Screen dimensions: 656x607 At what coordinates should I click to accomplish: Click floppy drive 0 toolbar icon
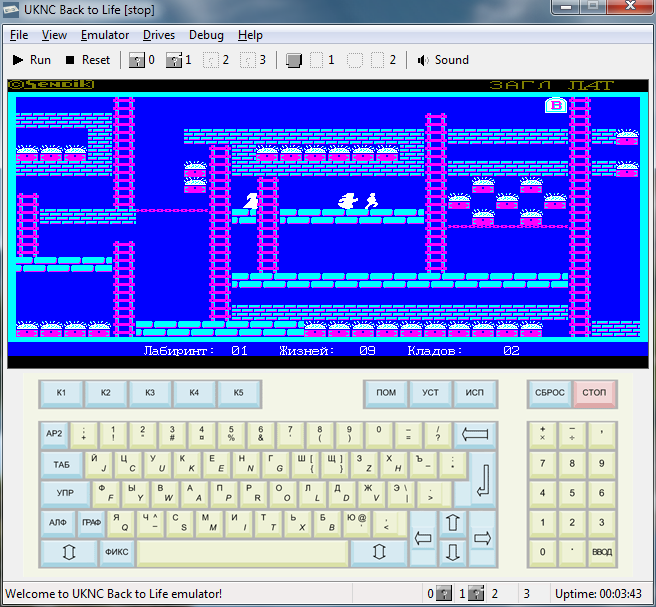pos(141,60)
